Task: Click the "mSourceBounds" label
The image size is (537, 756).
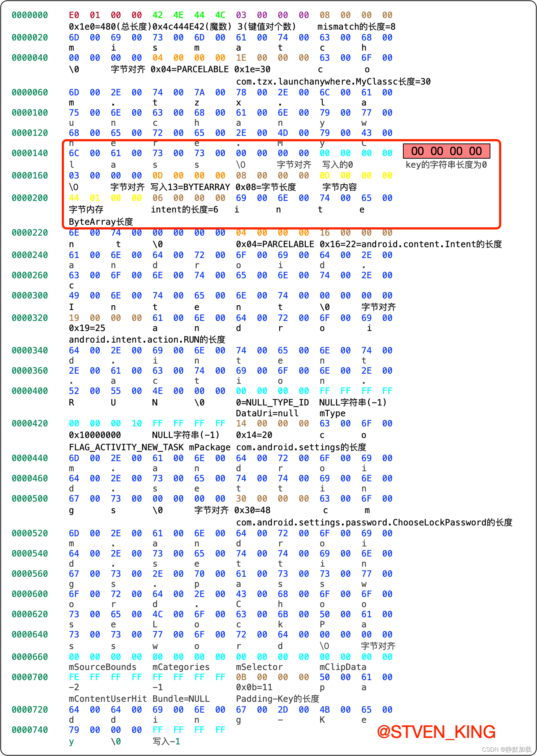Action: tap(103, 667)
